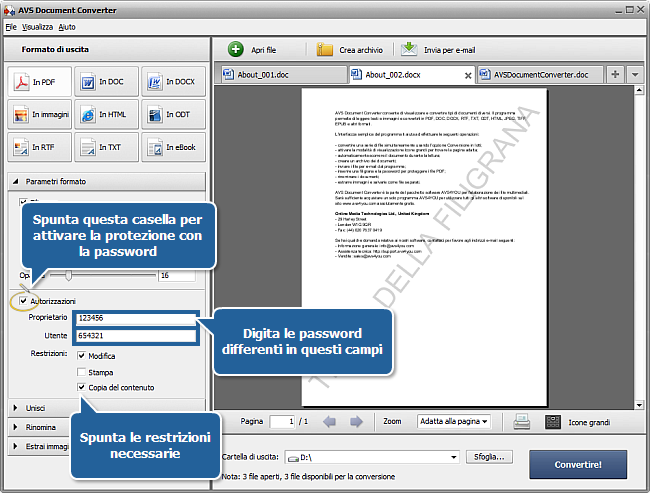650x493 pixels.
Task: Toggle the Autorizzazioni checkbox
Action: click(24, 301)
